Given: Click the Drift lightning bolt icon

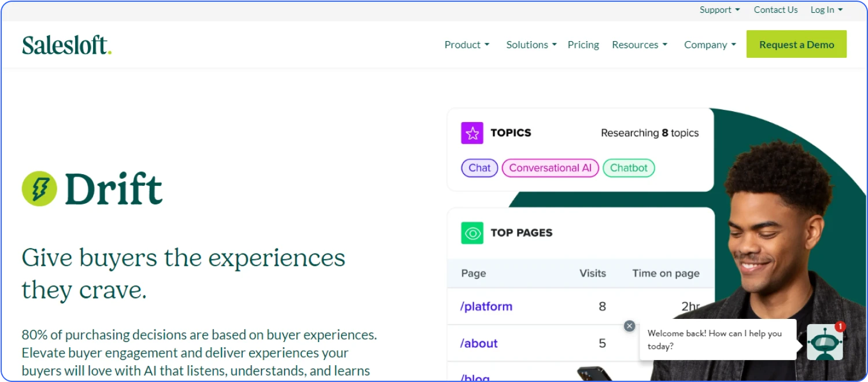Looking at the screenshot, I should (x=39, y=189).
